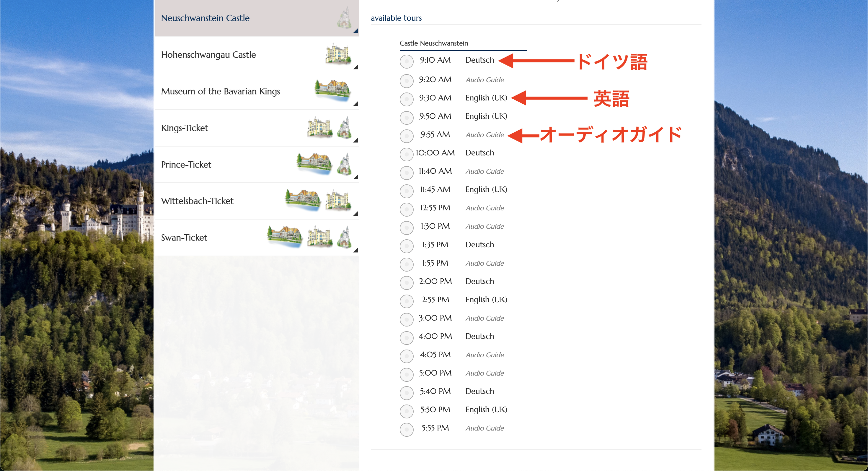Screen dimensions: 868x471
Task: Expand corner arrow of Prince-Ticket row
Action: (355, 177)
